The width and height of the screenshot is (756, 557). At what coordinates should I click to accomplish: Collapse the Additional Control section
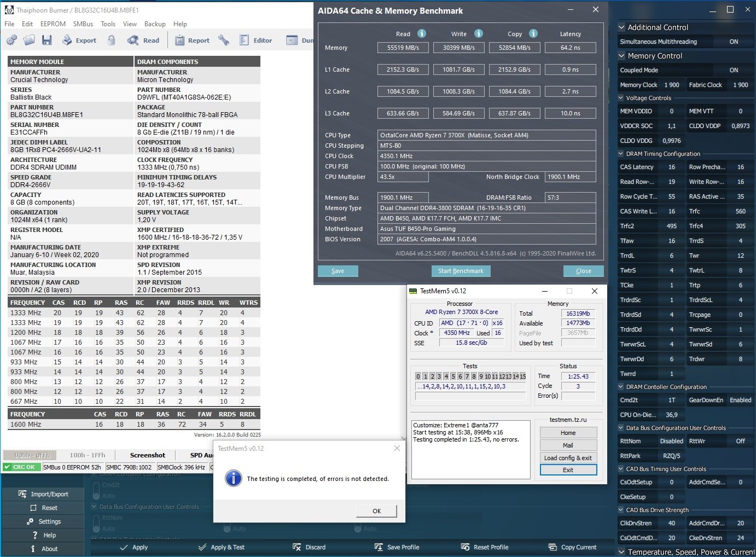pos(621,27)
